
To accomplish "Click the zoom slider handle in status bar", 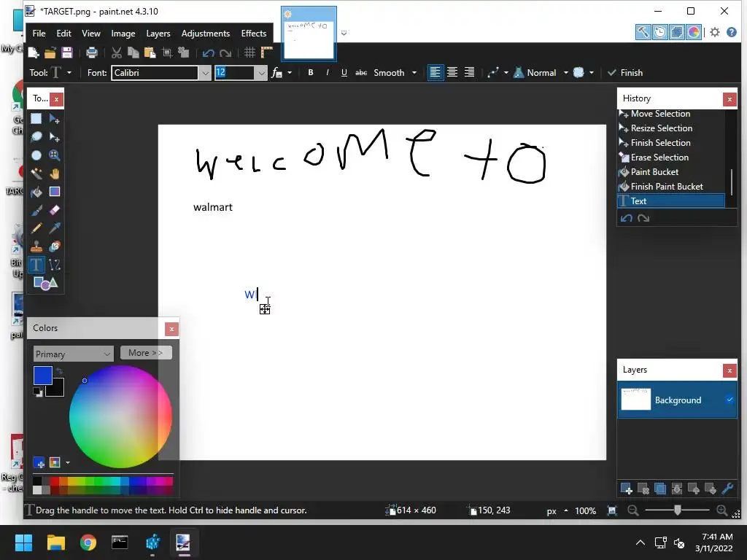I will (x=678, y=510).
